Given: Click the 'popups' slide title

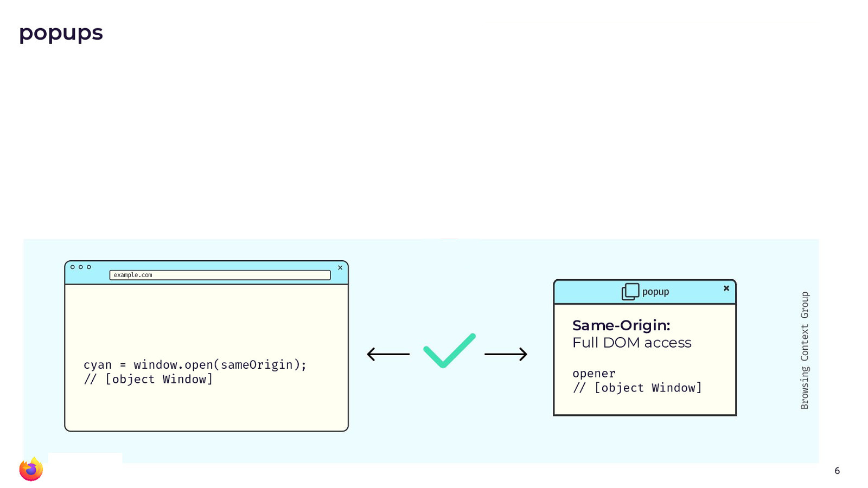Looking at the screenshot, I should tap(61, 33).
